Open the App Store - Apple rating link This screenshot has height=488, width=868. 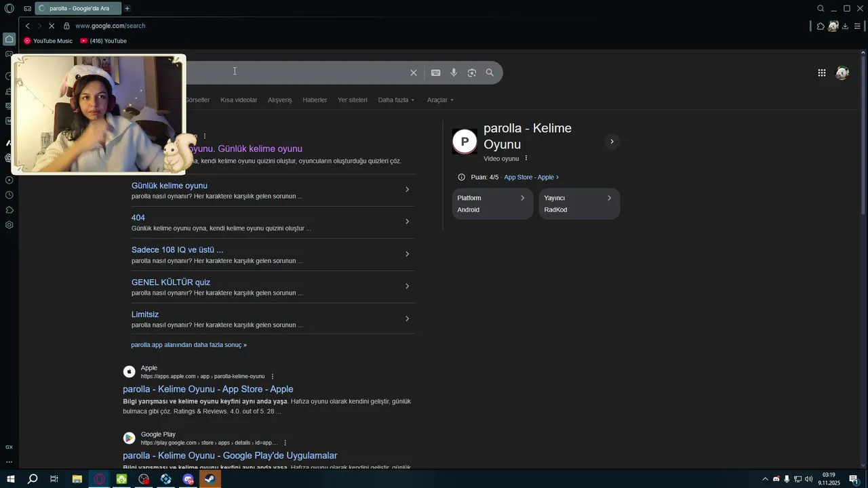point(531,177)
